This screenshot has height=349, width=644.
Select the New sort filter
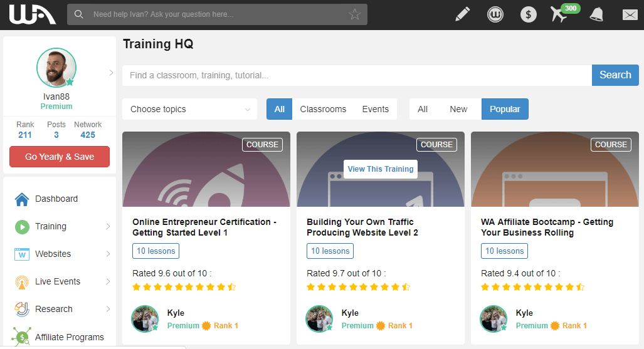[458, 109]
